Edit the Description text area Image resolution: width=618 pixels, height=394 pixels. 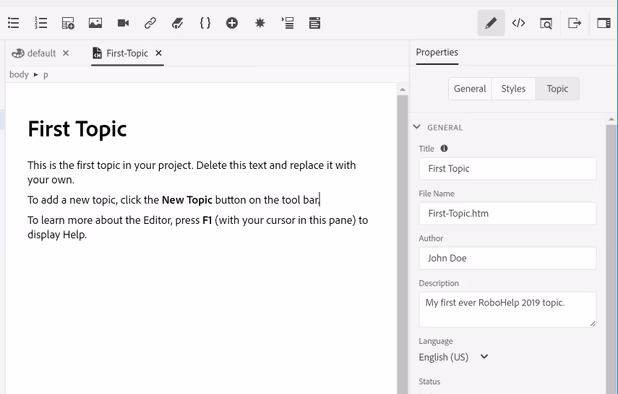pyautogui.click(x=508, y=309)
